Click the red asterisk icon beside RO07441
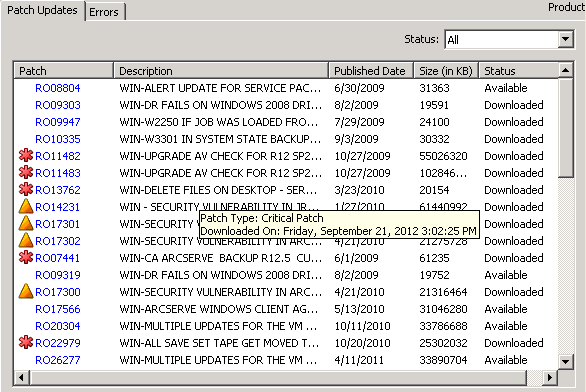 [x=26, y=257]
